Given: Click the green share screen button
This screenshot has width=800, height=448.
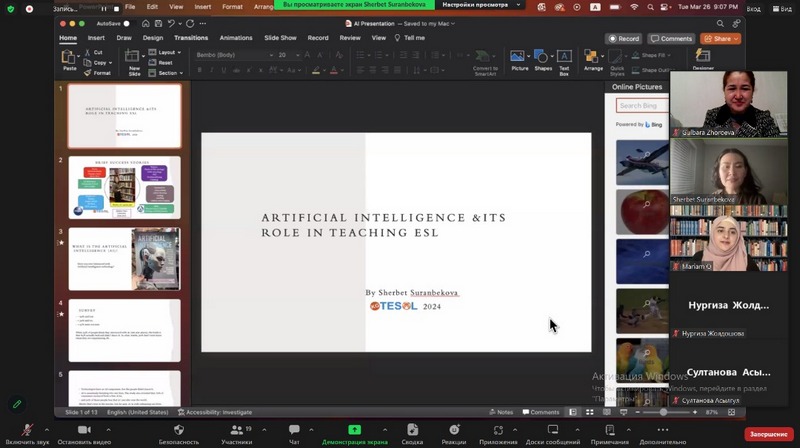Looking at the screenshot, I should pyautogui.click(x=354, y=431).
